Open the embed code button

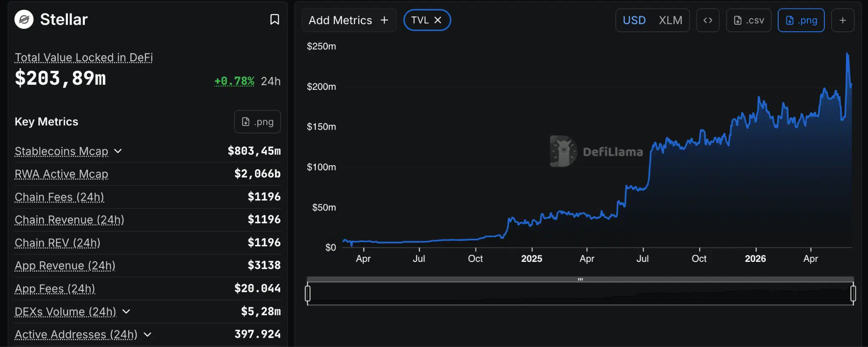[x=708, y=20]
